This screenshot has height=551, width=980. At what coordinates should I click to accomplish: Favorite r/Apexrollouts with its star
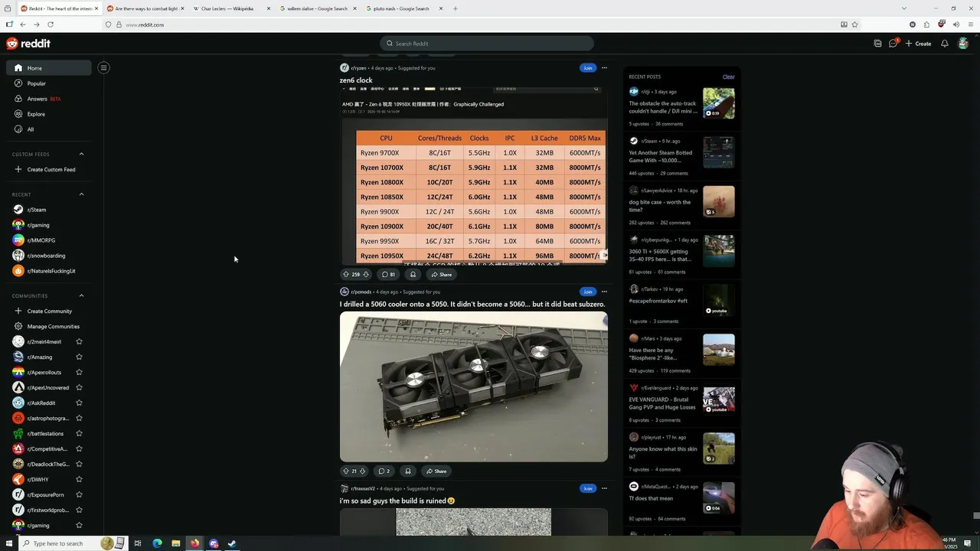79,372
